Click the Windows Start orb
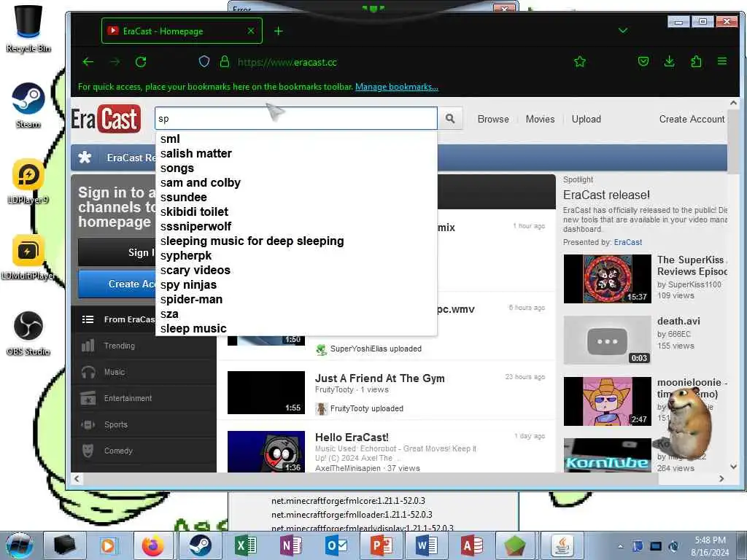747x560 pixels. [20, 545]
